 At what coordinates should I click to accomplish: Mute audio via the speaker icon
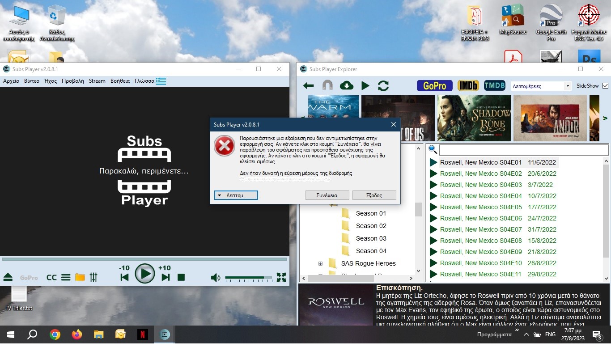click(x=216, y=278)
